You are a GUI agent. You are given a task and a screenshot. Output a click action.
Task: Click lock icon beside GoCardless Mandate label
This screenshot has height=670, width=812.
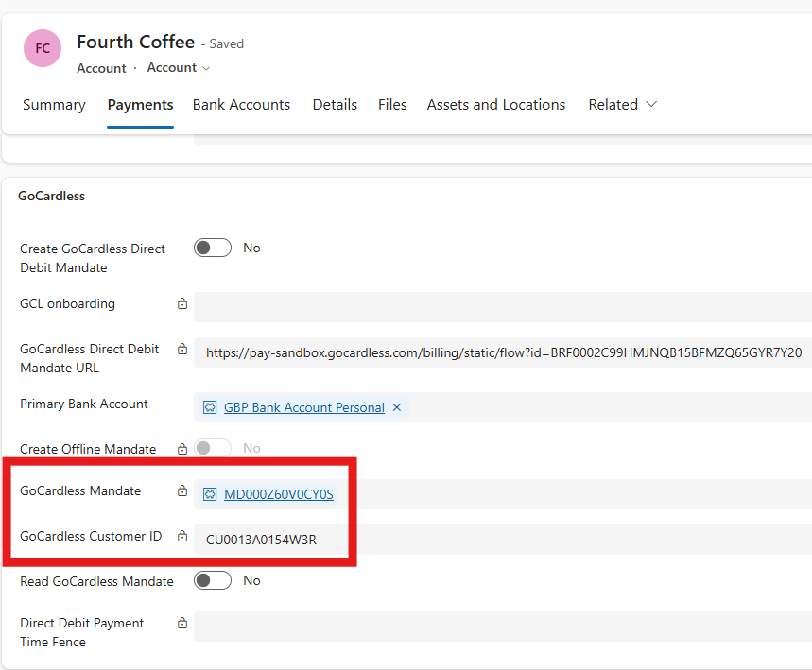182,491
